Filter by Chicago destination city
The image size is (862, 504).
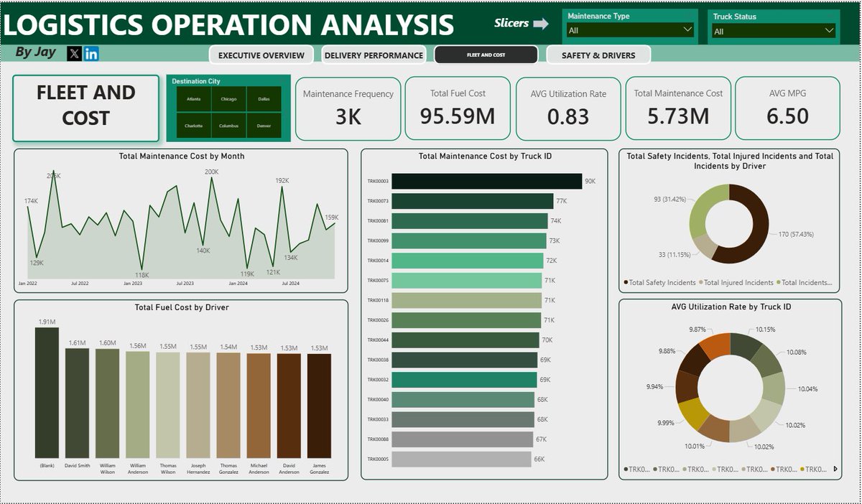pos(228,99)
